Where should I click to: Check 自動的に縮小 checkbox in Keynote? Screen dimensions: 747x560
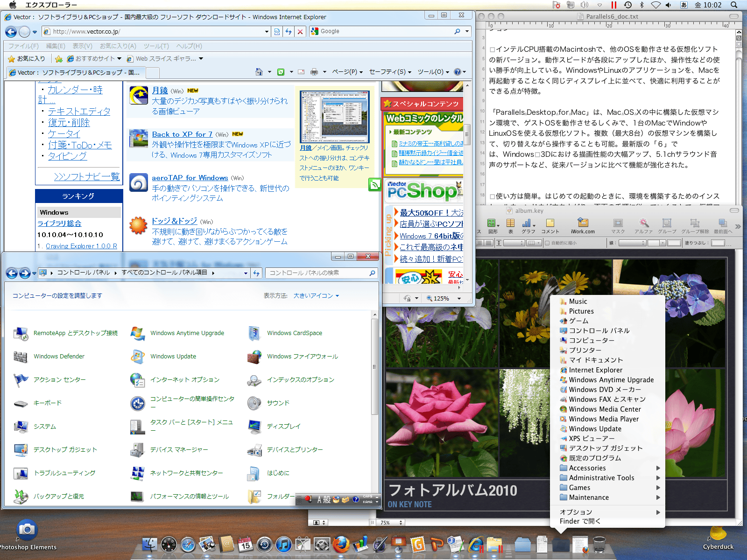pyautogui.click(x=547, y=243)
